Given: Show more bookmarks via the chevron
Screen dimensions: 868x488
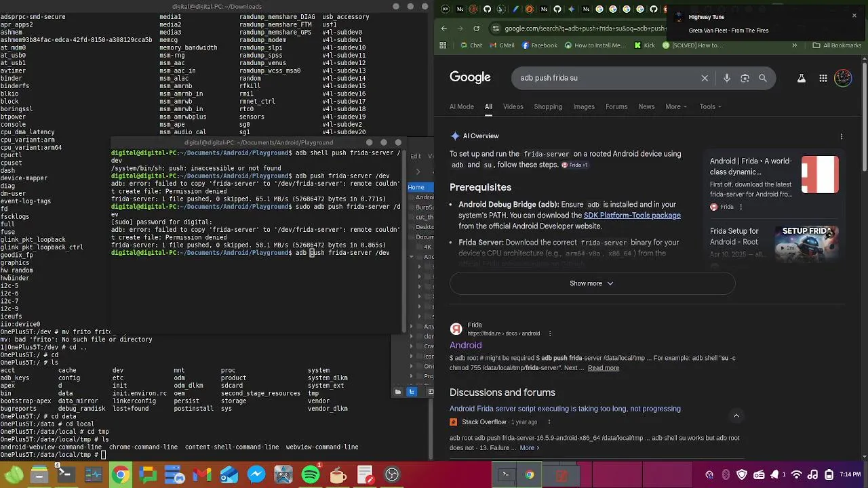Looking at the screenshot, I should coord(795,45).
